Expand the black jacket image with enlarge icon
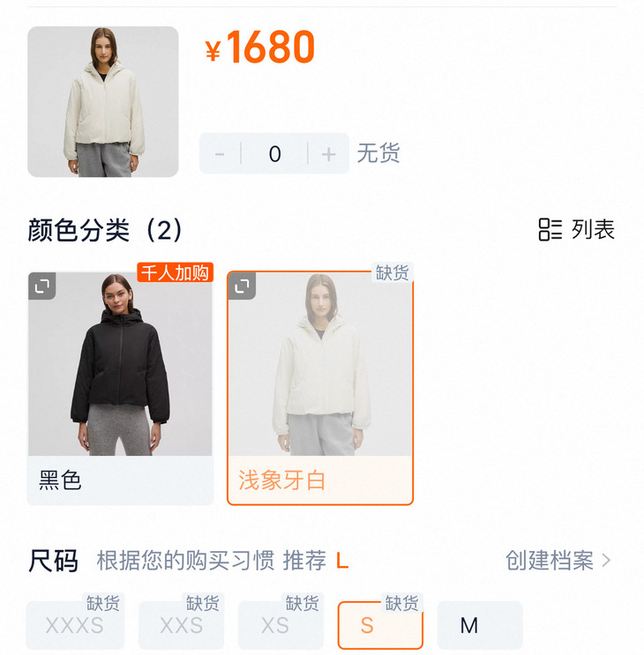Viewport: 644px width, 655px height. coord(42,287)
